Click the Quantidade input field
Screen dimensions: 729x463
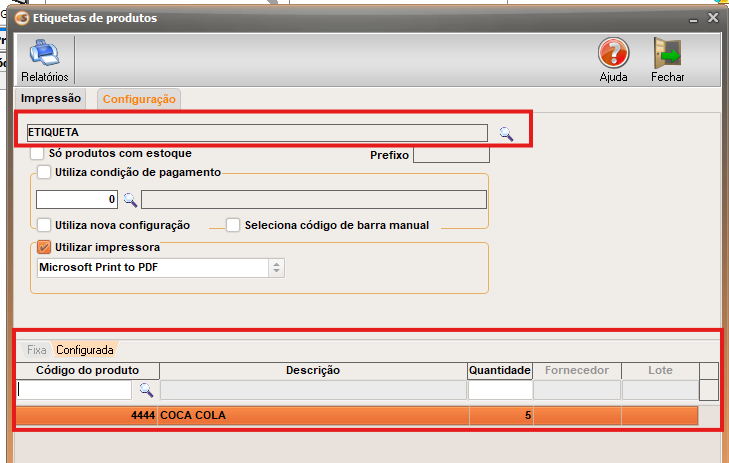[499, 390]
